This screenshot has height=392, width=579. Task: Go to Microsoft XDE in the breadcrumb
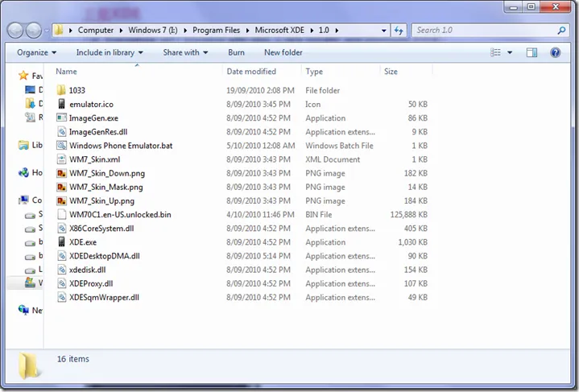tap(279, 31)
